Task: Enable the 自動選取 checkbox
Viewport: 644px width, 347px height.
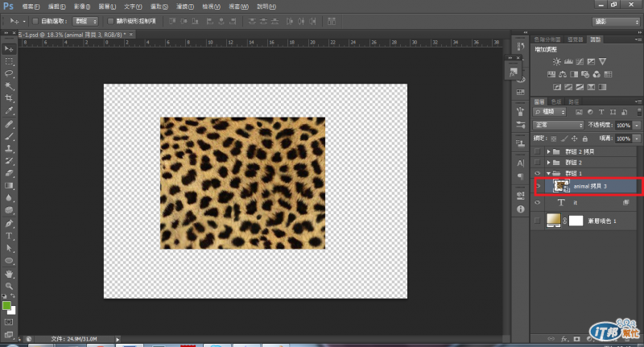Action: (36, 20)
